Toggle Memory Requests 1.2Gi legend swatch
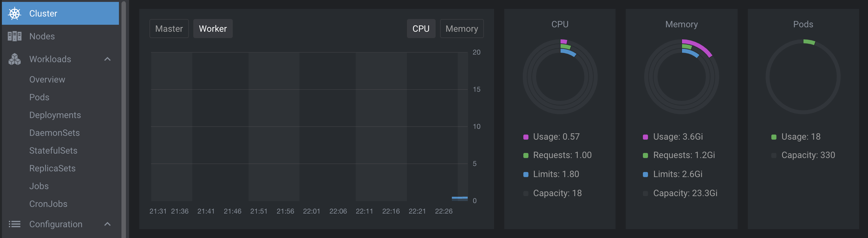Viewport: 868px width, 238px height. tap(645, 155)
